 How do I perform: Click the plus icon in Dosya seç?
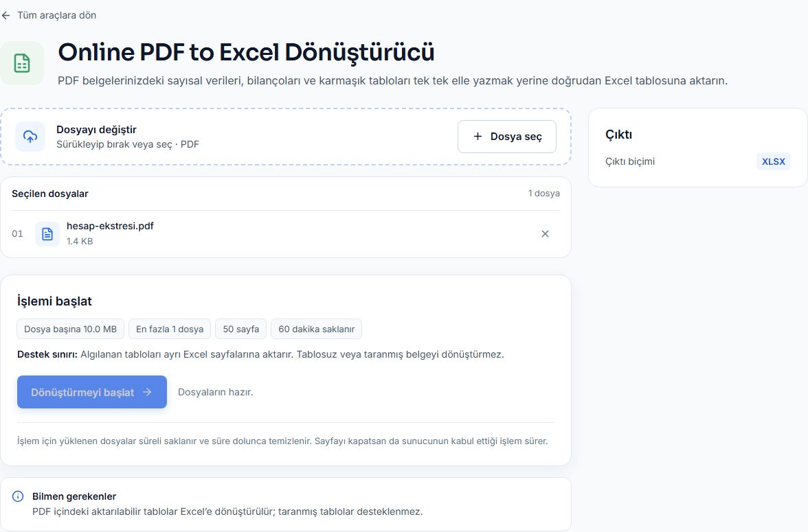(x=478, y=137)
